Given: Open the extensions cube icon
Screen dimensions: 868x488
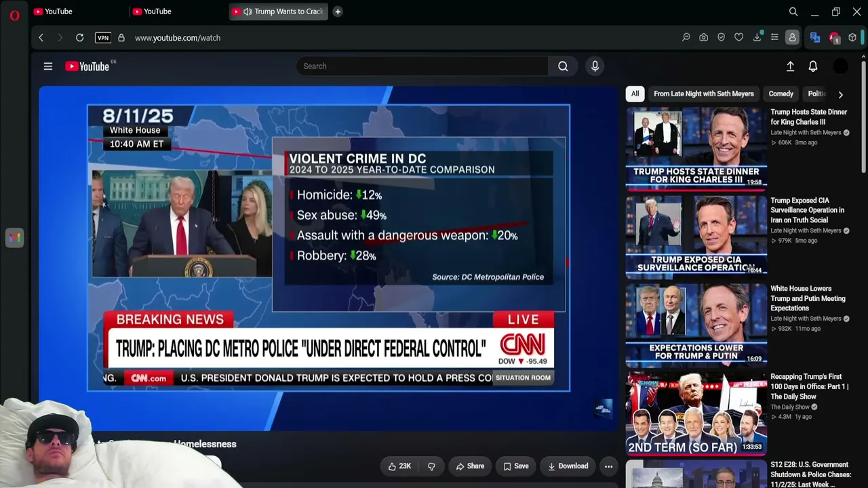Looking at the screenshot, I should point(852,38).
